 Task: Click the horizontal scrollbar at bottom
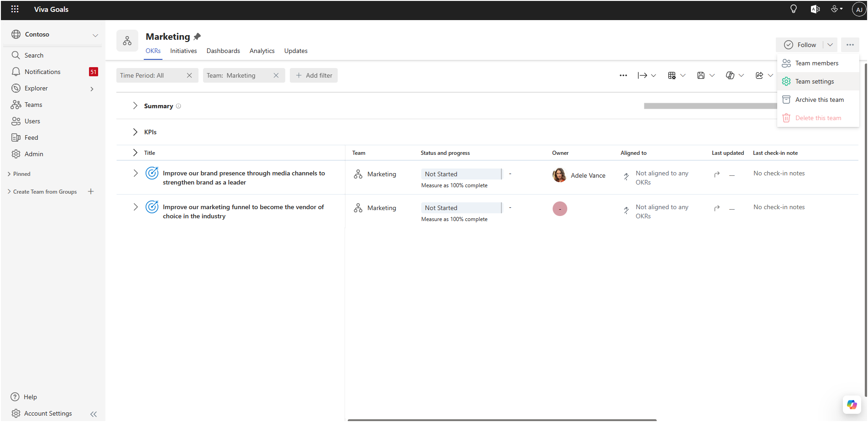pos(502,420)
